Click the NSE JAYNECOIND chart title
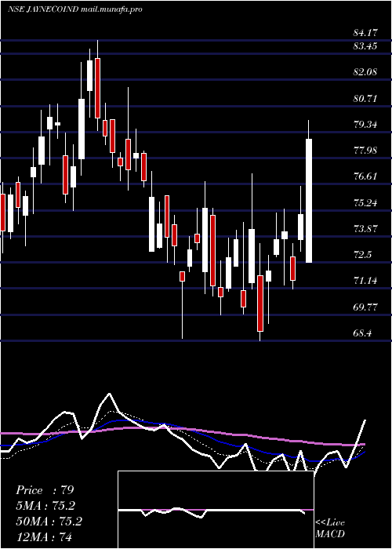The width and height of the screenshot is (392, 549). [x=74, y=9]
